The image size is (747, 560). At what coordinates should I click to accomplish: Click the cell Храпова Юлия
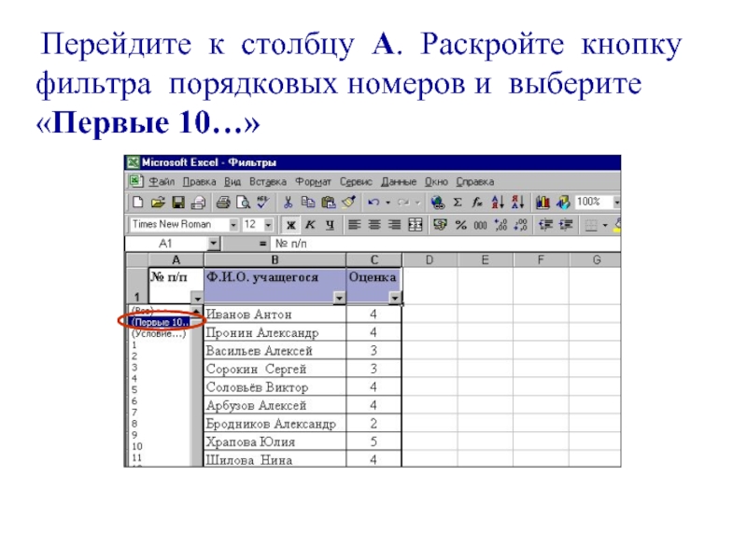(x=275, y=441)
